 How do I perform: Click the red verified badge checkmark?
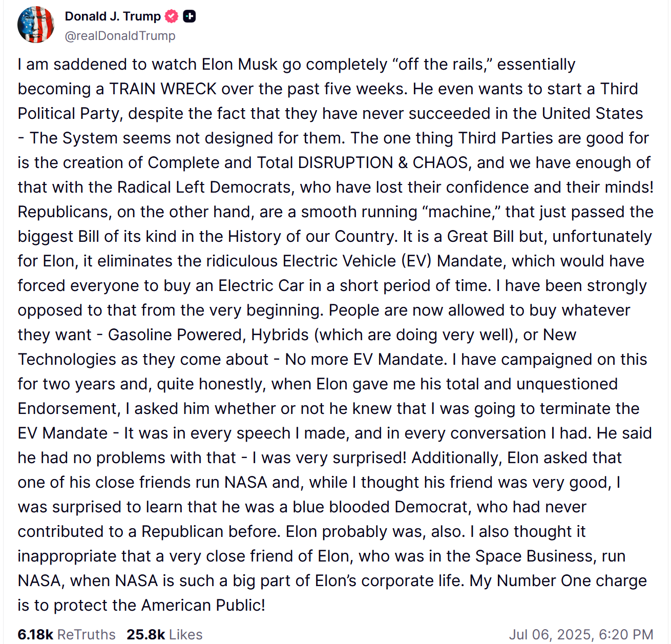pos(172,16)
